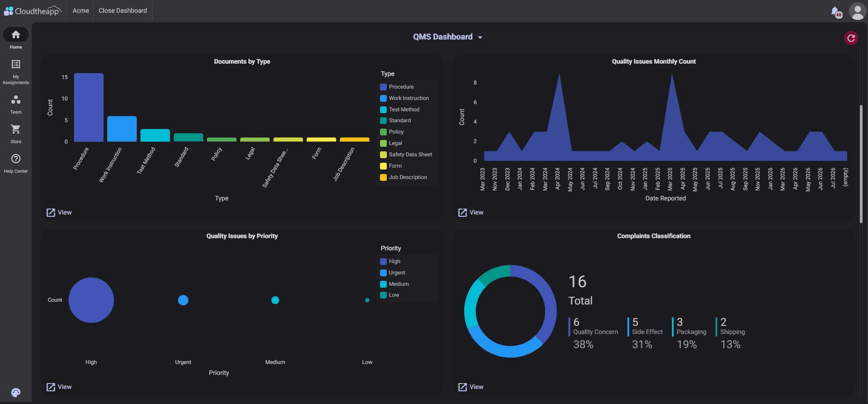This screenshot has height=404, width=868.
Task: Click Low priority legend entry
Action: click(x=390, y=295)
